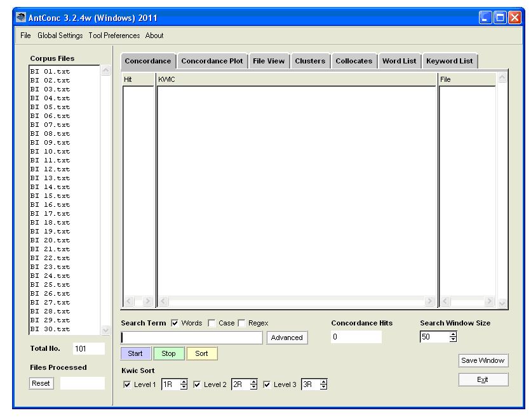
Task: Click the Level 3 value field 3R
Action: point(311,384)
